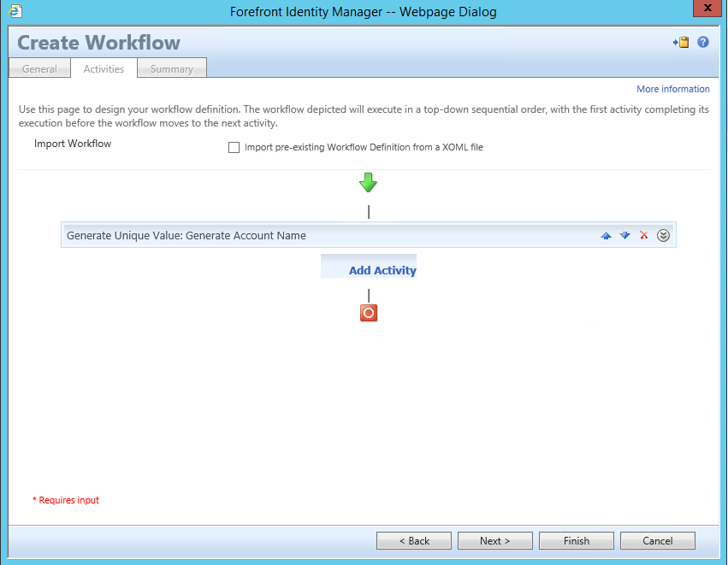728x565 pixels.
Task: Cancel the Create Workflow dialog
Action: (658, 541)
